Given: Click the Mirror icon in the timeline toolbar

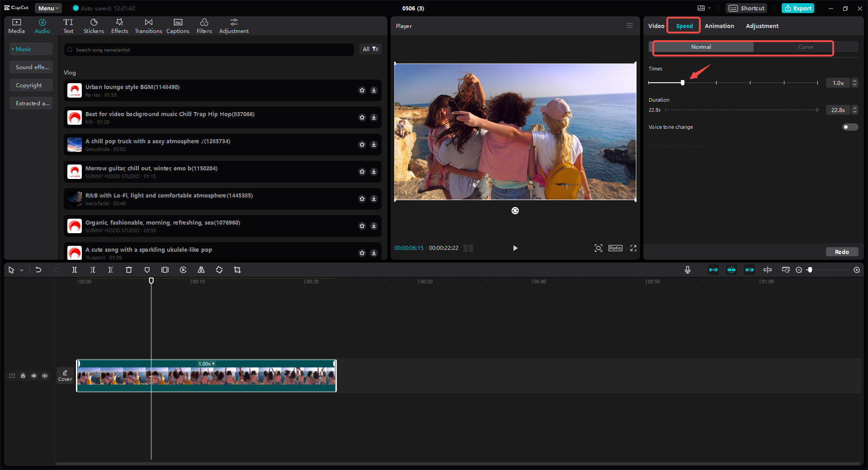Looking at the screenshot, I should 201,270.
